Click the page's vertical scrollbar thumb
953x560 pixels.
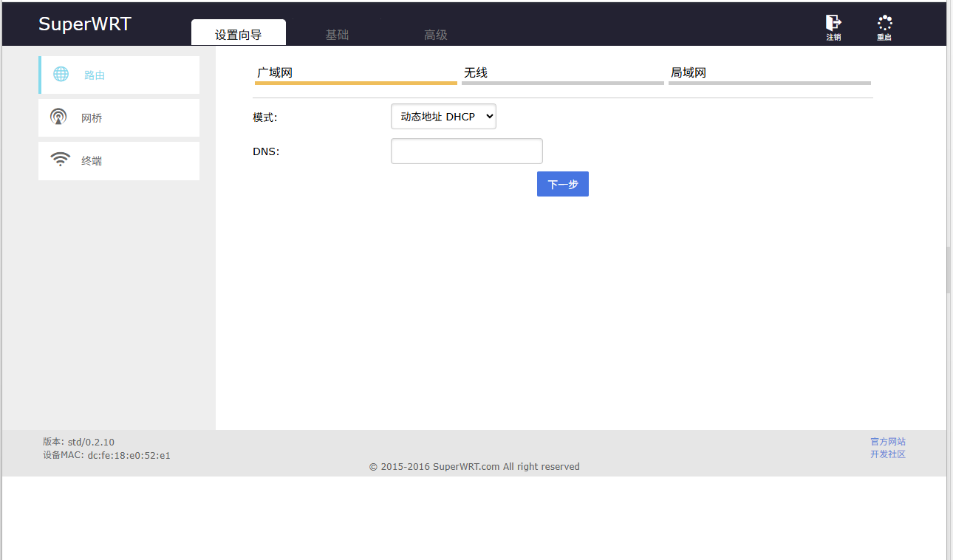click(949, 270)
